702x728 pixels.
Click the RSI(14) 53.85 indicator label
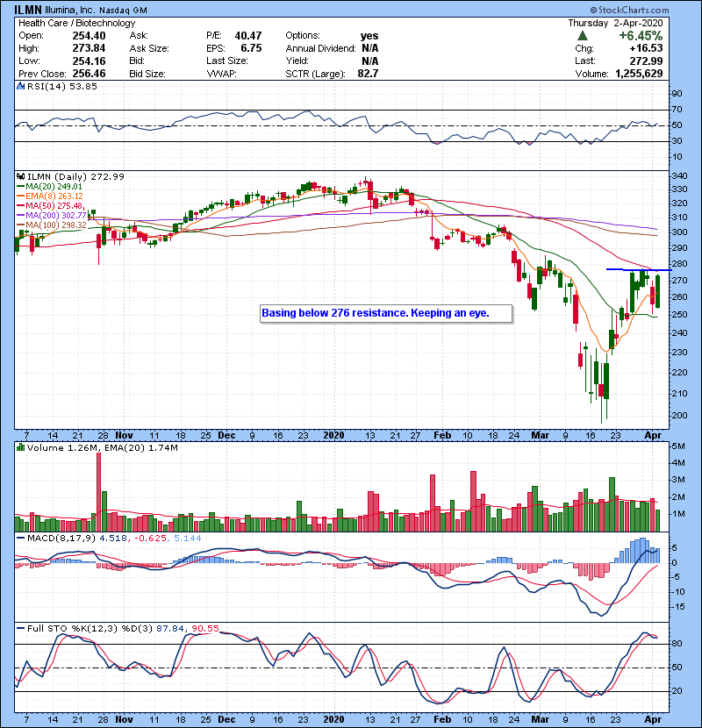pos(62,86)
